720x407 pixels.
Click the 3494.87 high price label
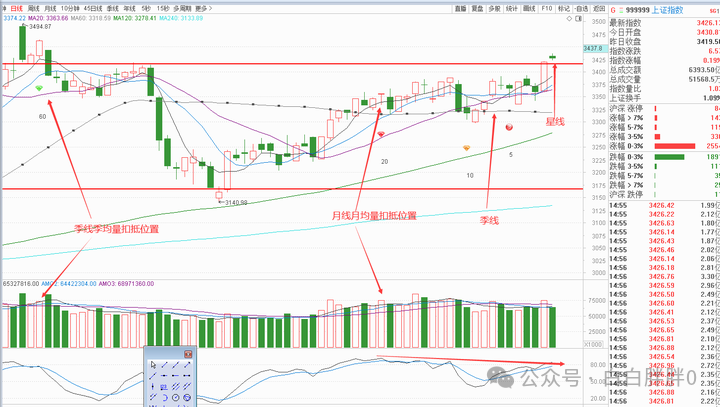click(x=40, y=27)
